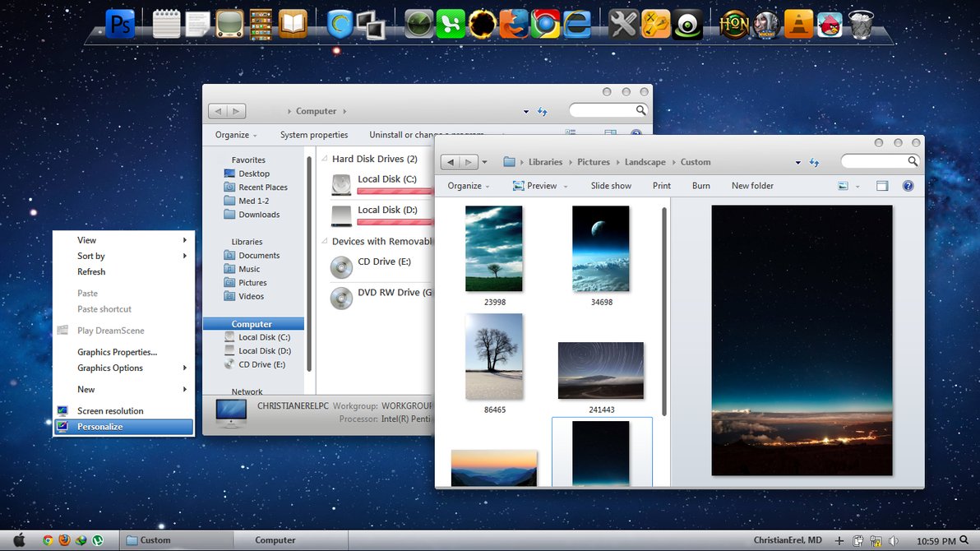Launch Photoshop from the dock
Screen dimensions: 980x551
121,24
